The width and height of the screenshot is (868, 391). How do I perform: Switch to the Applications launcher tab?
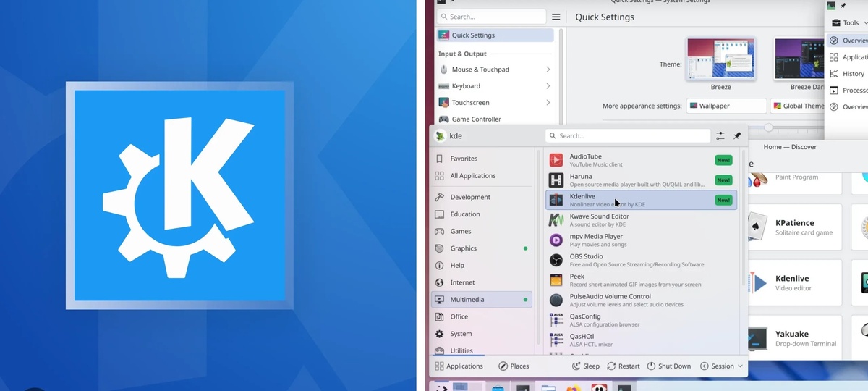(x=459, y=366)
